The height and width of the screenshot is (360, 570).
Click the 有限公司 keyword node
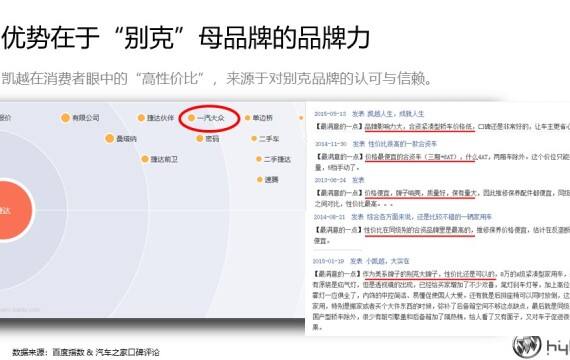[x=81, y=118]
